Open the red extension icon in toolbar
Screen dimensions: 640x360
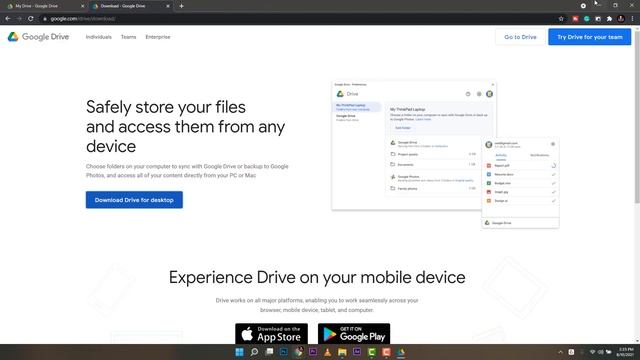[575, 18]
